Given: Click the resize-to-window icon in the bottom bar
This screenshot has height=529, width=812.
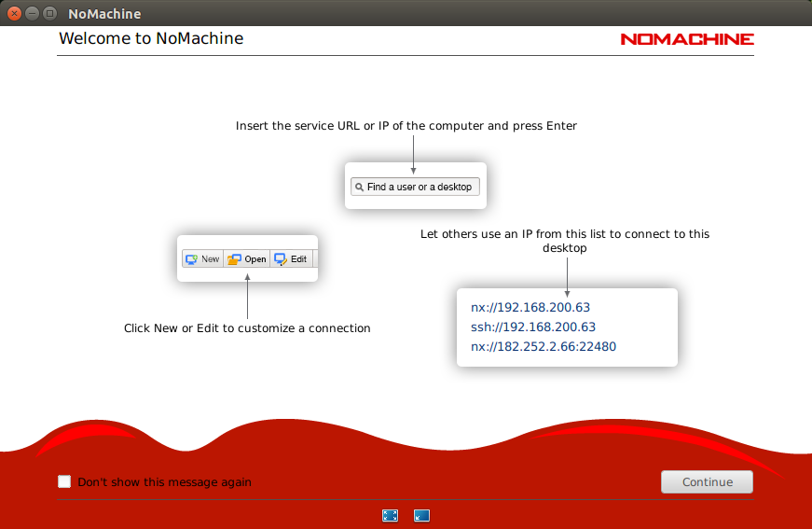Looking at the screenshot, I should [x=421, y=516].
